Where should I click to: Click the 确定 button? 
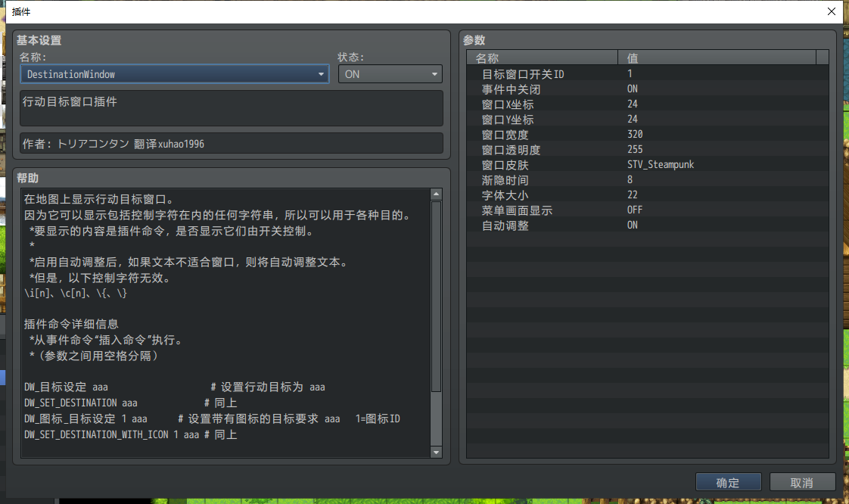point(728,482)
